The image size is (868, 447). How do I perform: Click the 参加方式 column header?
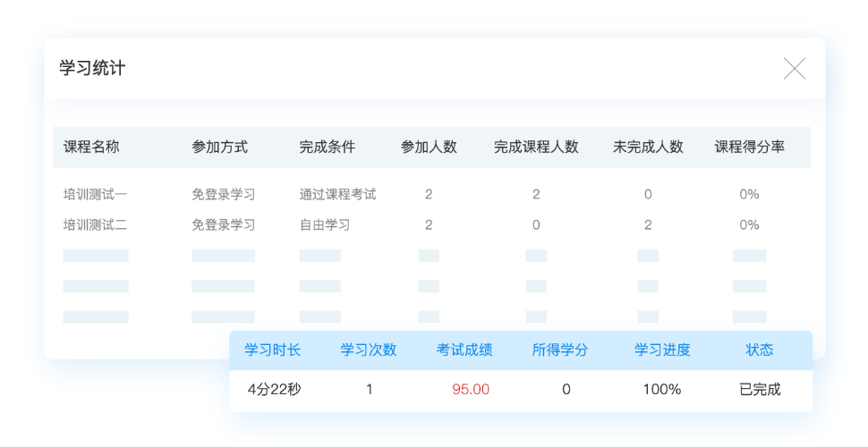(x=219, y=148)
